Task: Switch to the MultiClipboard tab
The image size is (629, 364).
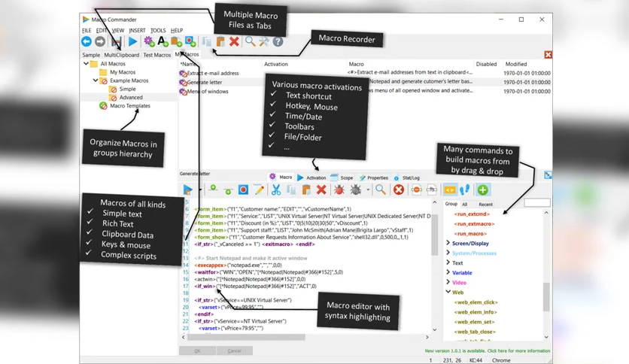Action: point(122,55)
